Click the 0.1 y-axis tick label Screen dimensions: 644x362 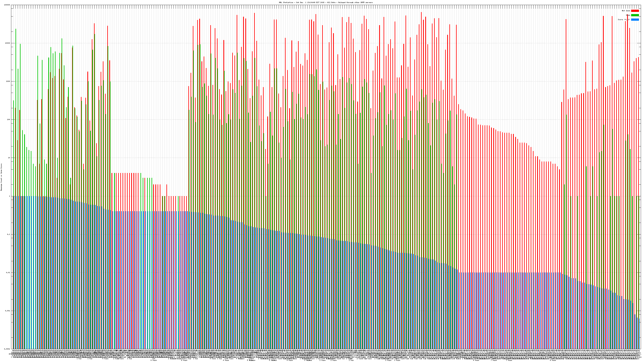tap(9, 234)
